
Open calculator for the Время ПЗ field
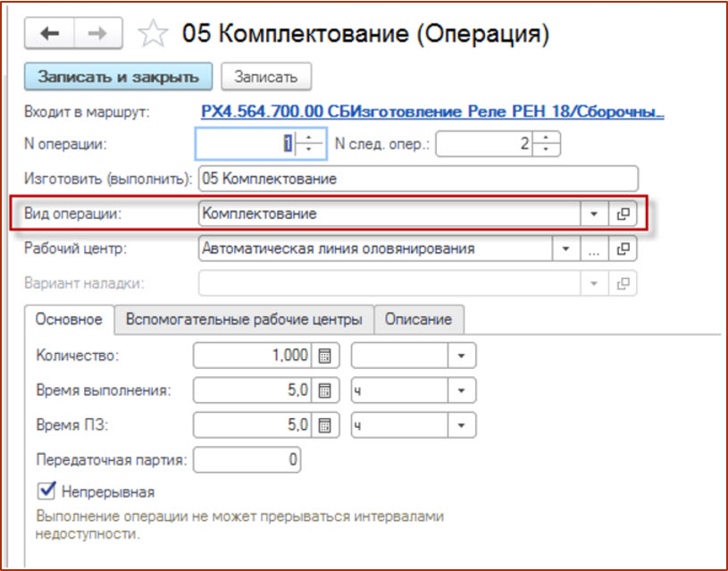(324, 425)
